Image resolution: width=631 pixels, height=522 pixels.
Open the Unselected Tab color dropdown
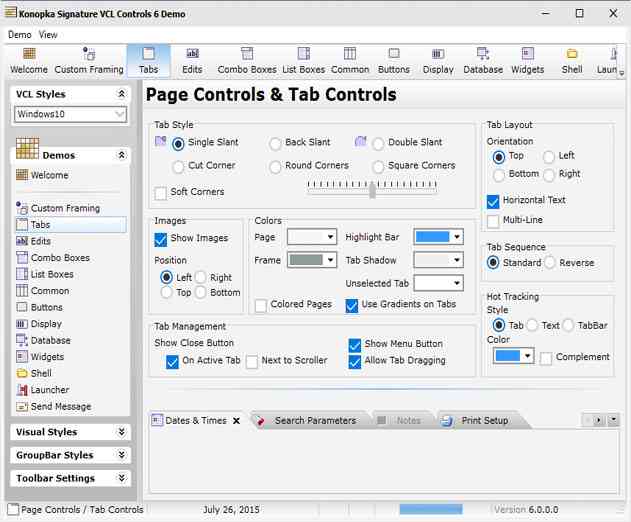tap(438, 283)
